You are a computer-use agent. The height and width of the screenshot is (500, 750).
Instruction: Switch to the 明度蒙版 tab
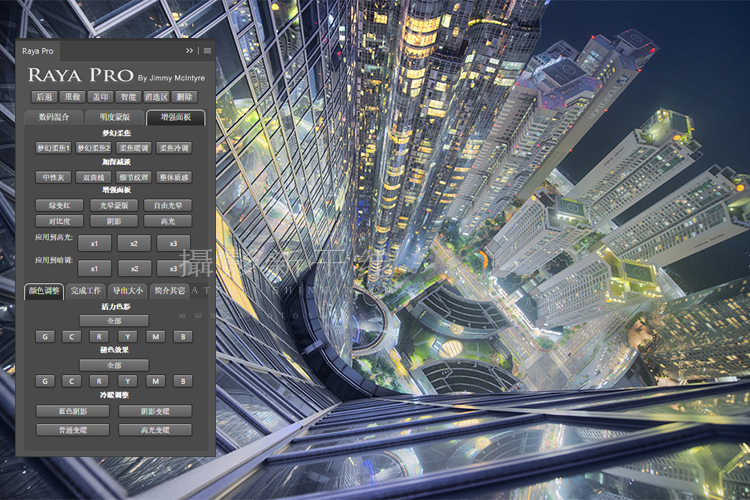point(114,117)
